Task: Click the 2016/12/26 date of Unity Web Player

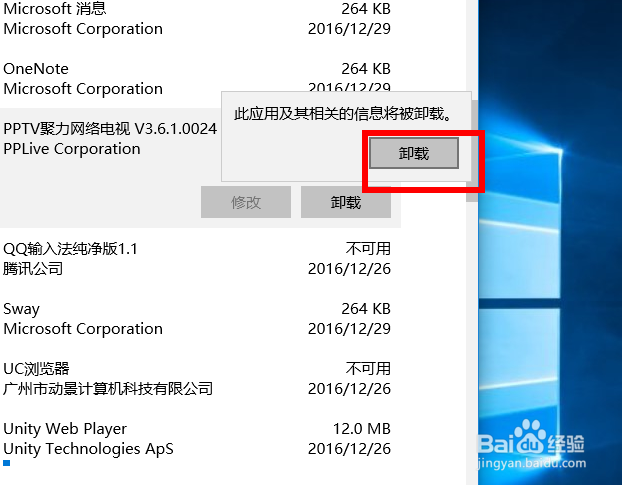Action: [349, 449]
